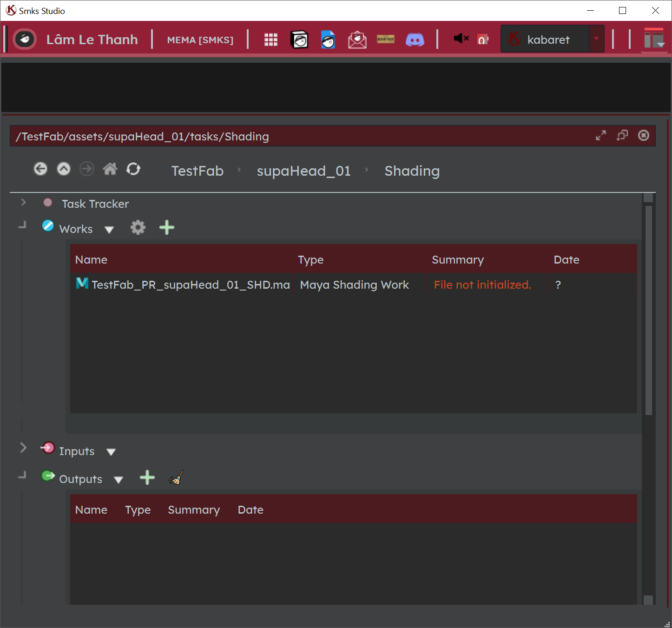Screen dimensions: 672x628
Task: Open the Works dropdown triangle
Action: click(109, 230)
